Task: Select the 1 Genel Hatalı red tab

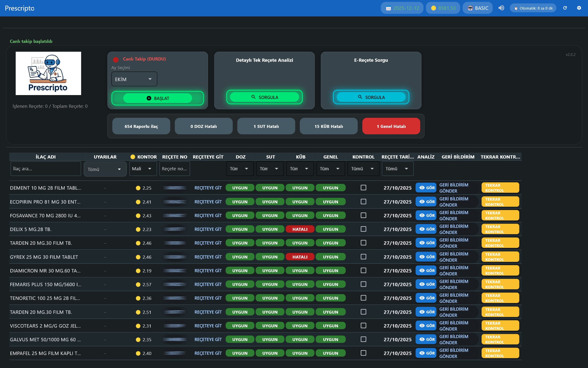Action: (x=391, y=126)
